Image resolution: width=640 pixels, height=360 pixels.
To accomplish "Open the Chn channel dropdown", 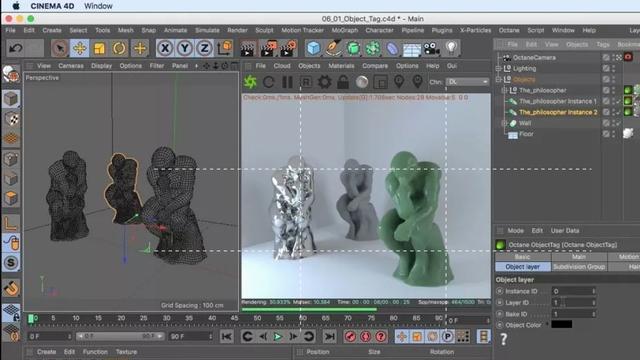I will click(467, 82).
